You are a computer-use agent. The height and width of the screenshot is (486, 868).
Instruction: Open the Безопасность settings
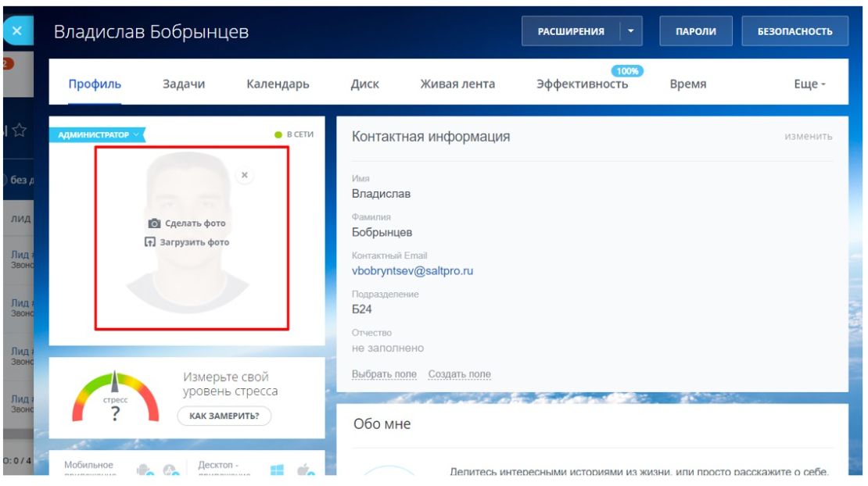[x=795, y=31]
